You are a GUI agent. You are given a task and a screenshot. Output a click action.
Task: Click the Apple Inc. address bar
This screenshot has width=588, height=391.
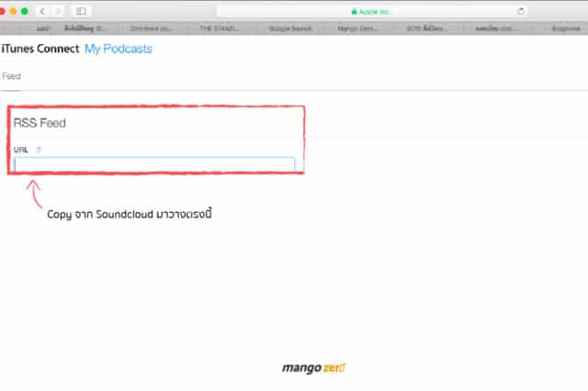point(372,12)
